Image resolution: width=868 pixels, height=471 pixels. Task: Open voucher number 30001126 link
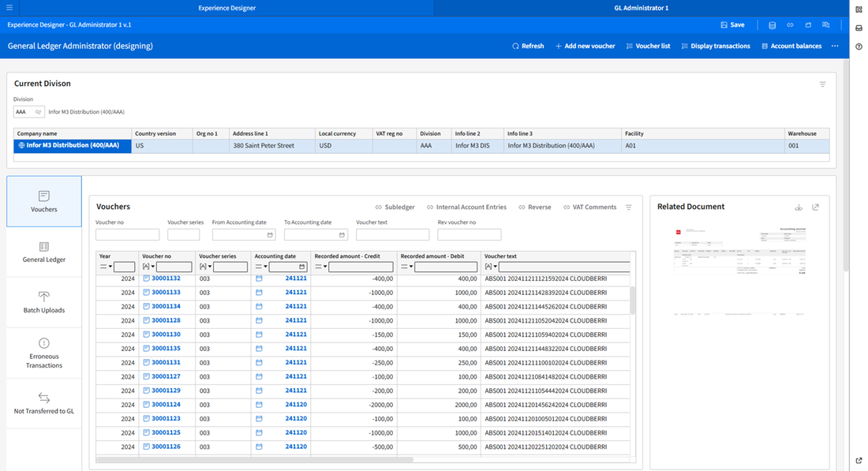[x=166, y=447]
